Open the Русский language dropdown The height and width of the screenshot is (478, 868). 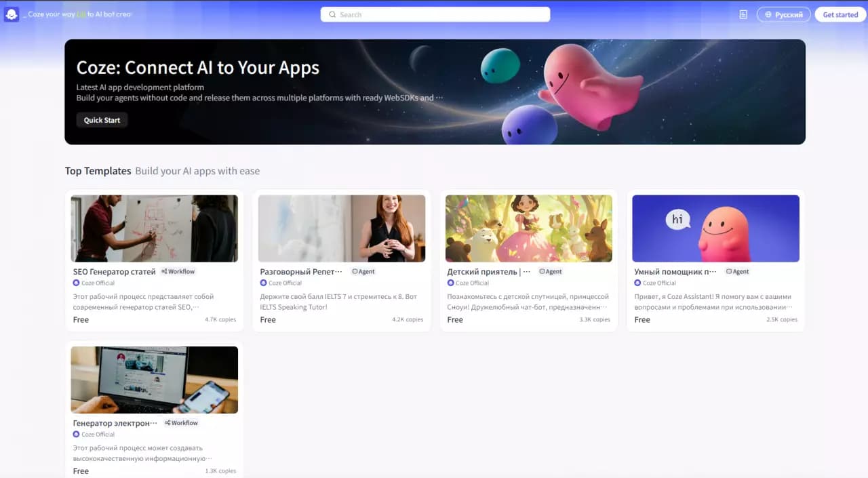coord(784,14)
